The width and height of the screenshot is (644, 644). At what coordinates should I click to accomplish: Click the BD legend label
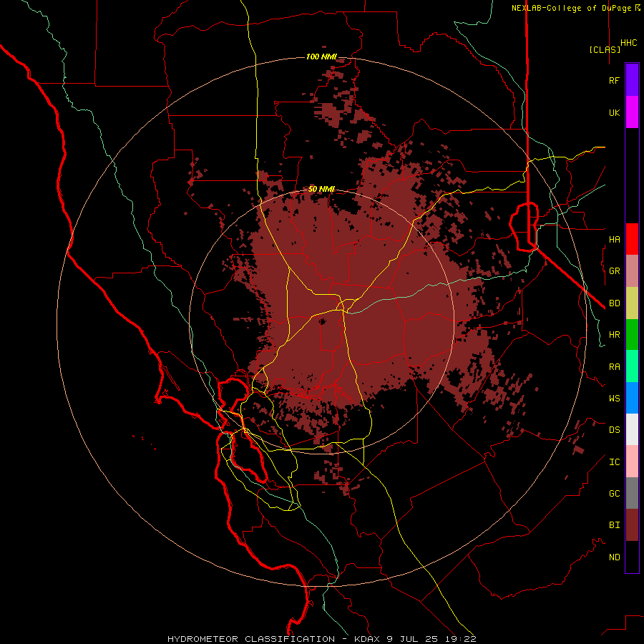tap(614, 303)
